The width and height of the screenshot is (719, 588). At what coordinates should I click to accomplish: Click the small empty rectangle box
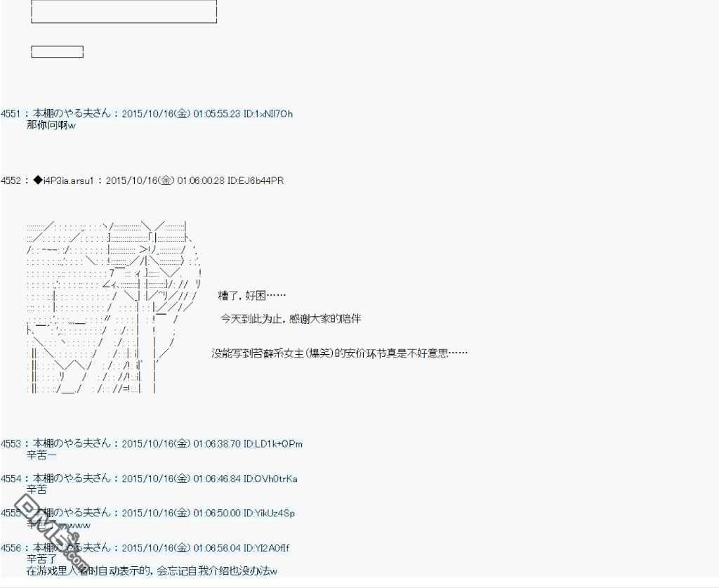coord(58,51)
